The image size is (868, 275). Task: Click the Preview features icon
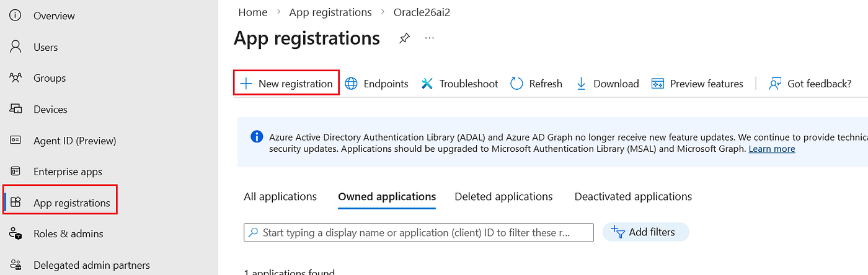pos(658,84)
